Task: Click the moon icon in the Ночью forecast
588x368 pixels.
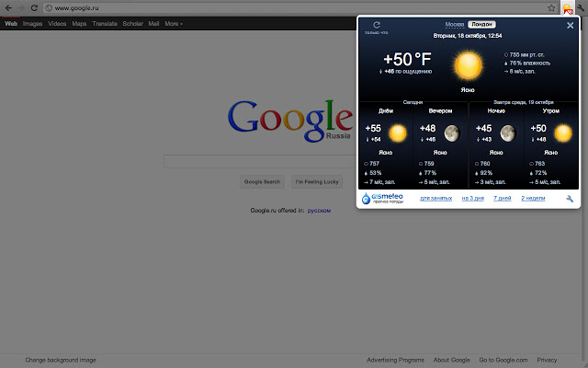Action: tap(508, 133)
